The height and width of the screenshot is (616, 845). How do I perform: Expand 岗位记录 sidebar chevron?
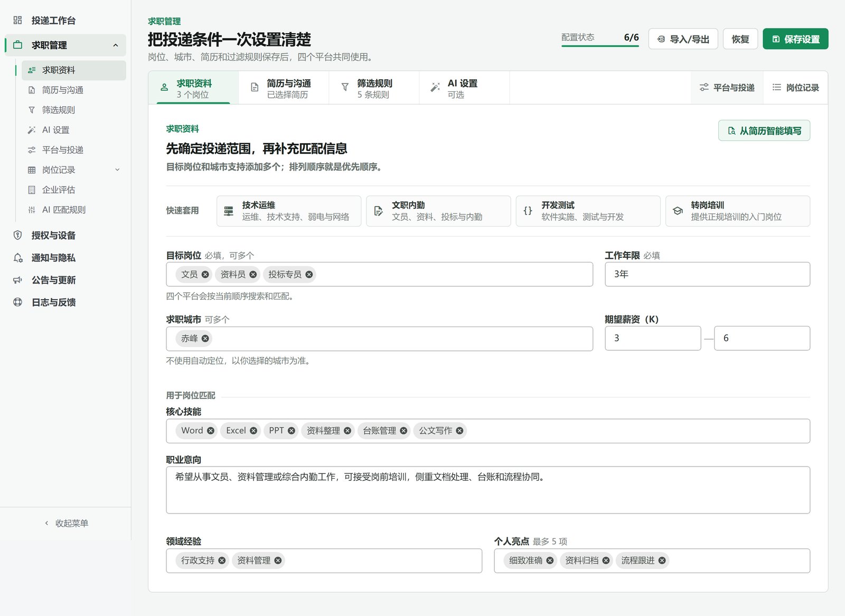pyautogui.click(x=117, y=170)
